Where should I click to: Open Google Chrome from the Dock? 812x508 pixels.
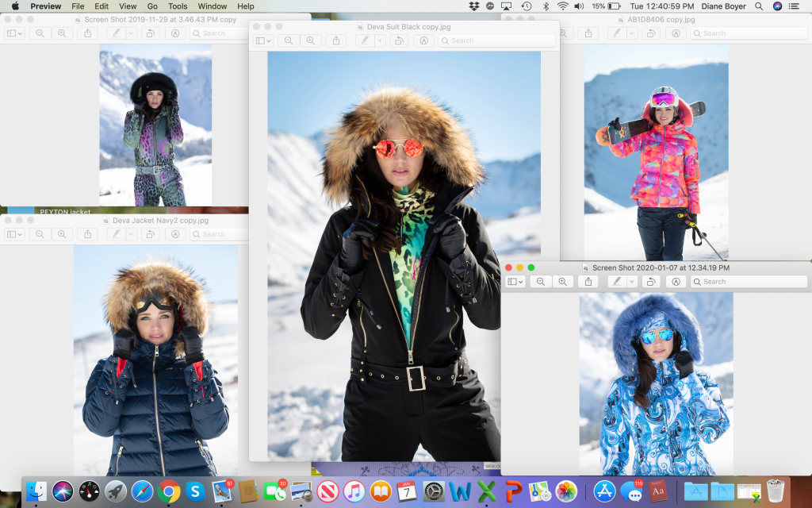pos(168,492)
